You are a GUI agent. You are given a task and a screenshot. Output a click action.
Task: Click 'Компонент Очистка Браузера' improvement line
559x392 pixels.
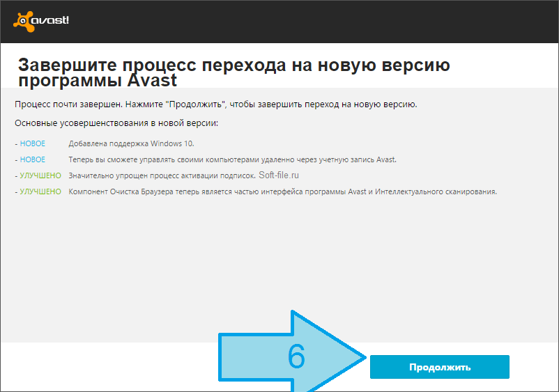tap(283, 191)
